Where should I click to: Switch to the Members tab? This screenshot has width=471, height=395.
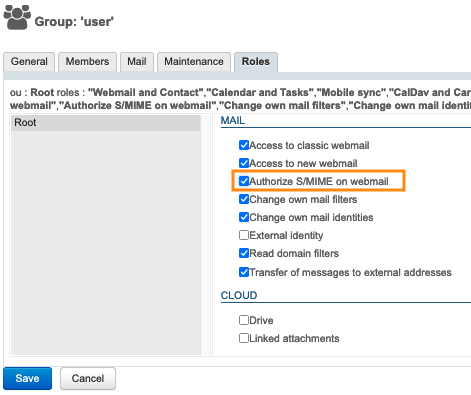point(87,62)
